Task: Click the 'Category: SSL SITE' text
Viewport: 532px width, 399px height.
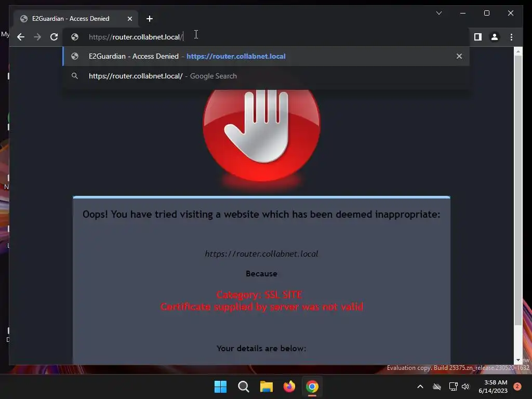Action: [x=259, y=295]
